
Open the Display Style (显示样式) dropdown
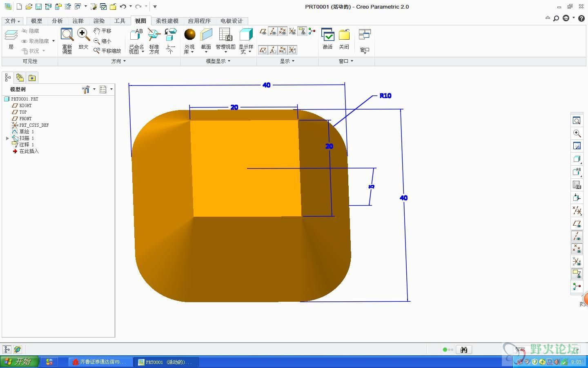tap(246, 41)
